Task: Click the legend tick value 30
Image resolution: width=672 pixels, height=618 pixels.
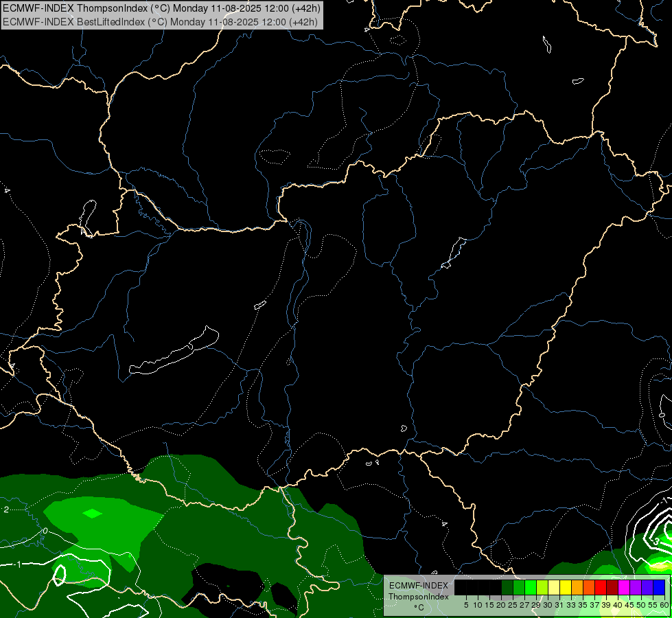Action: (x=548, y=605)
